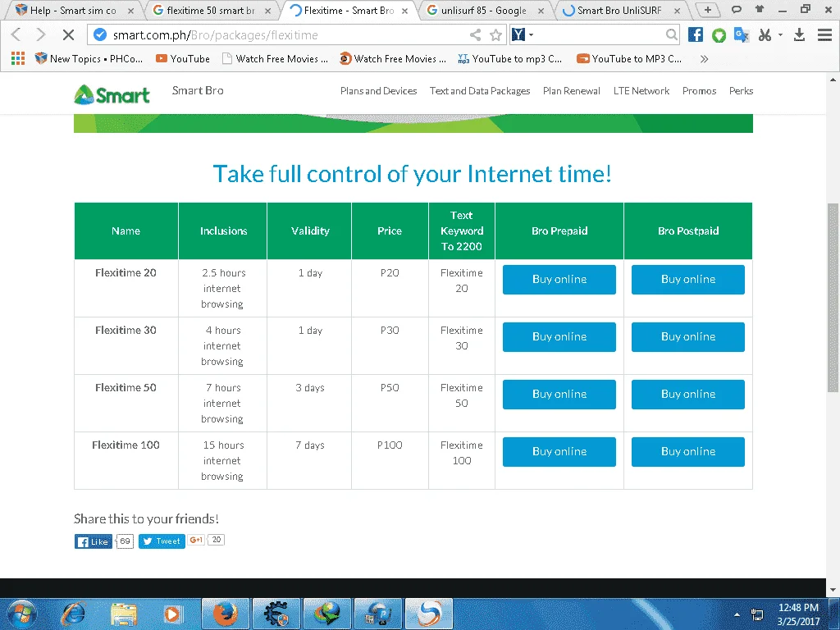Show hidden system tray icons

(x=737, y=614)
